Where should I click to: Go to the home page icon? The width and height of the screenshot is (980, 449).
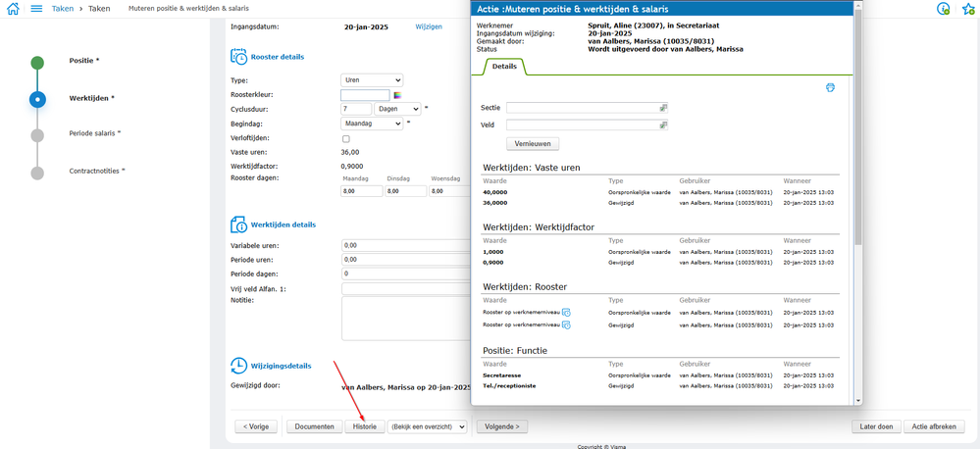(x=13, y=8)
